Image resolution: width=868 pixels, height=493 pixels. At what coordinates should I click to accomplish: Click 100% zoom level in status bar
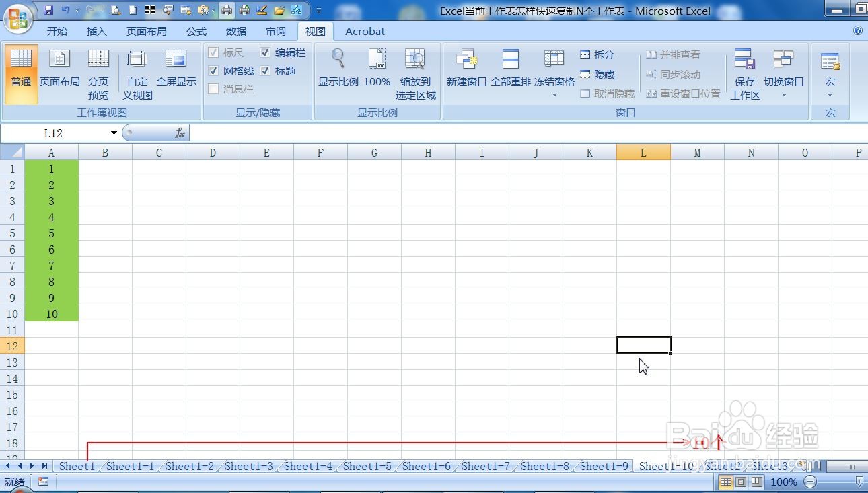(783, 482)
